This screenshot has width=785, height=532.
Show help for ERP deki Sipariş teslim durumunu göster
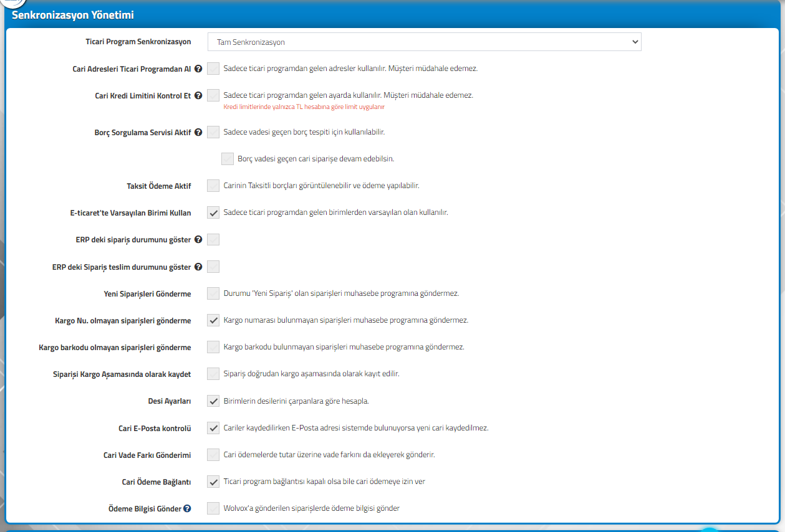[198, 267]
